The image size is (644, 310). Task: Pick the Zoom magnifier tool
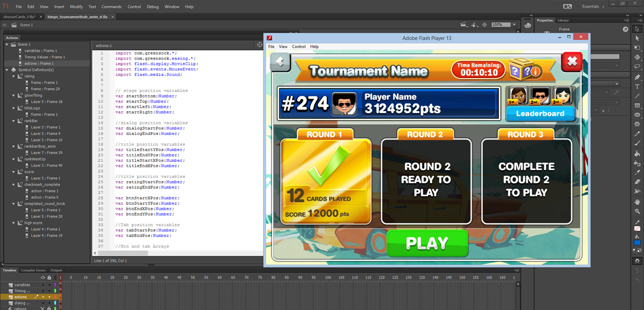[637, 211]
